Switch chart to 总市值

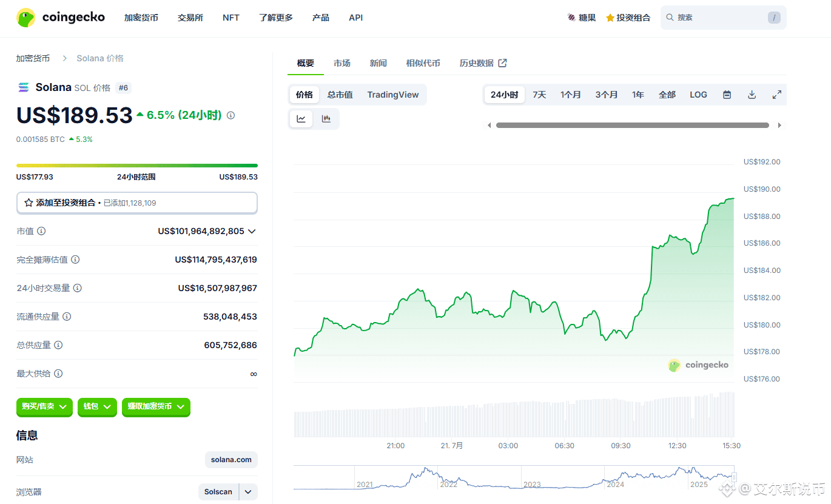[340, 95]
